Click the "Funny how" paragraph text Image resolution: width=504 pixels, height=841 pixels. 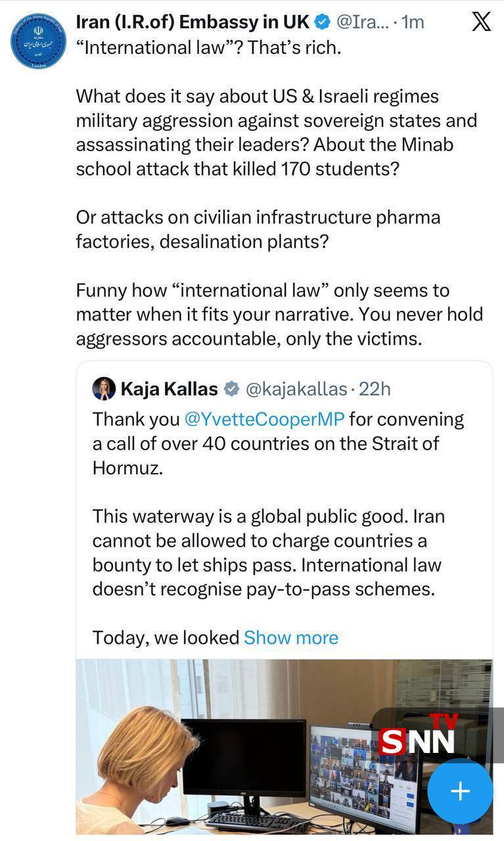tap(279, 314)
